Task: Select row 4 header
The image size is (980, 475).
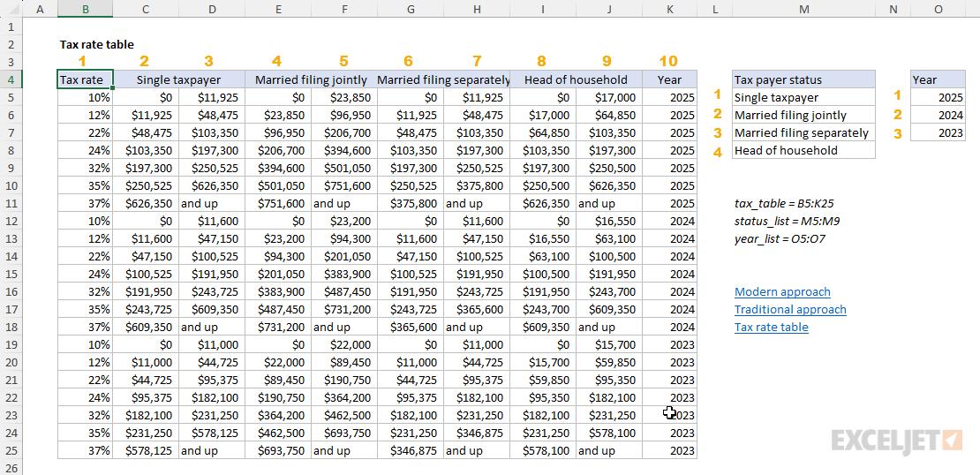Action: tap(11, 79)
